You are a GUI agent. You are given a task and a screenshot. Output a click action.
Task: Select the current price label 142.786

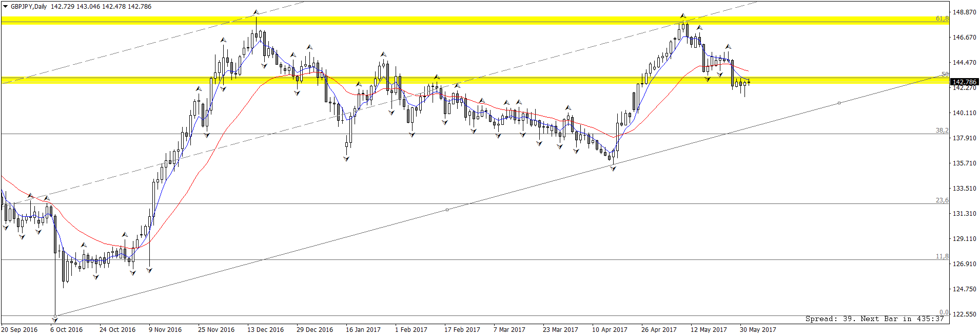(x=965, y=82)
